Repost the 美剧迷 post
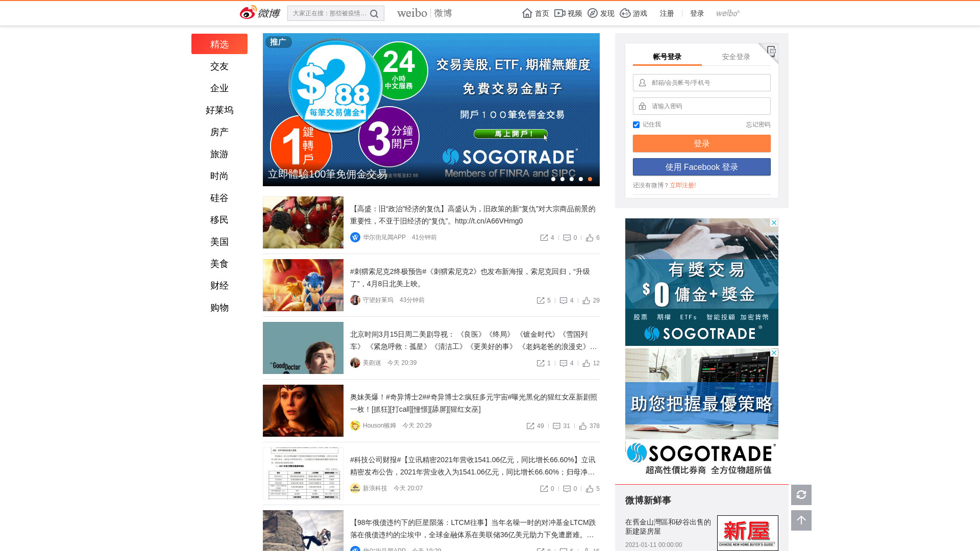Viewport: 980px width, 551px height. tap(541, 363)
